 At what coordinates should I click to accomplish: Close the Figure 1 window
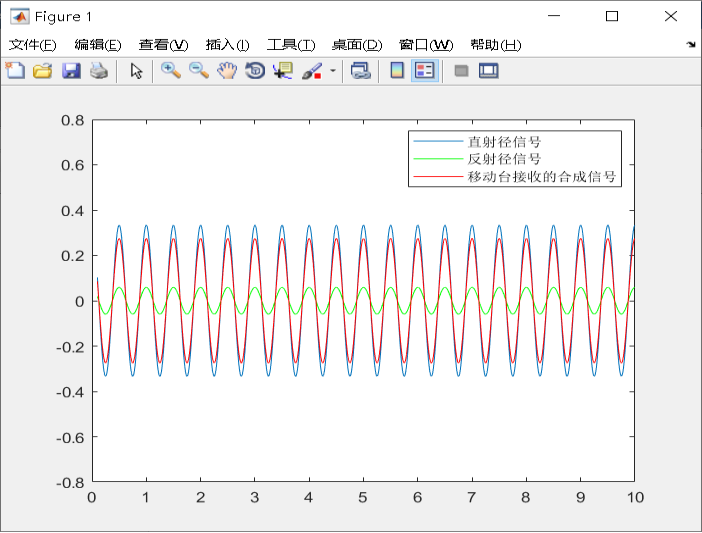(x=671, y=16)
